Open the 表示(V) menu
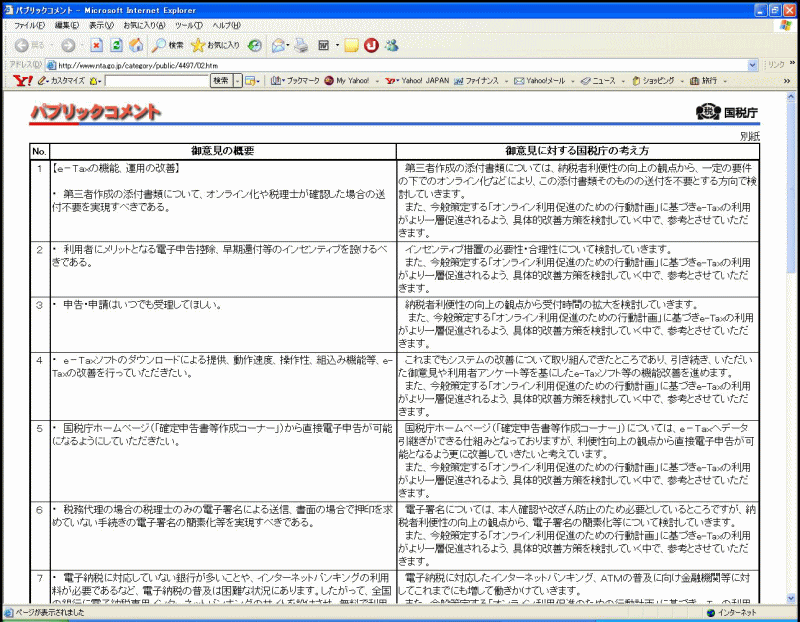 [101, 25]
